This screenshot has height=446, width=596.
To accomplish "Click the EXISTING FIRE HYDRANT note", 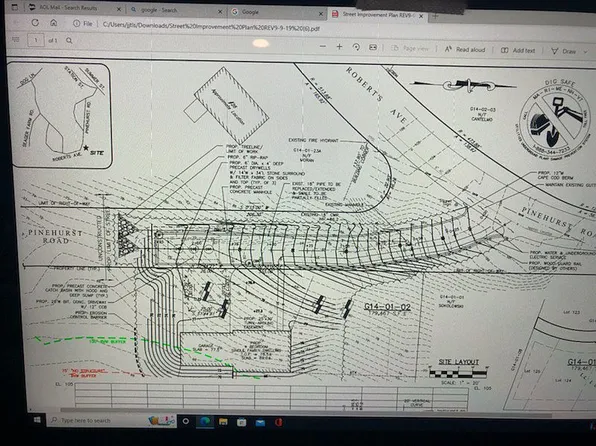I will pos(313,140).
